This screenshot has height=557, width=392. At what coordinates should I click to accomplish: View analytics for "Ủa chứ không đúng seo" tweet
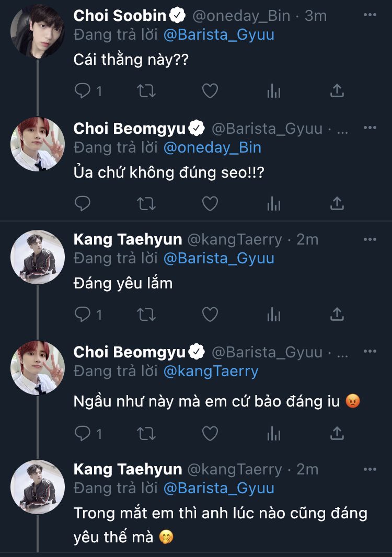273,204
